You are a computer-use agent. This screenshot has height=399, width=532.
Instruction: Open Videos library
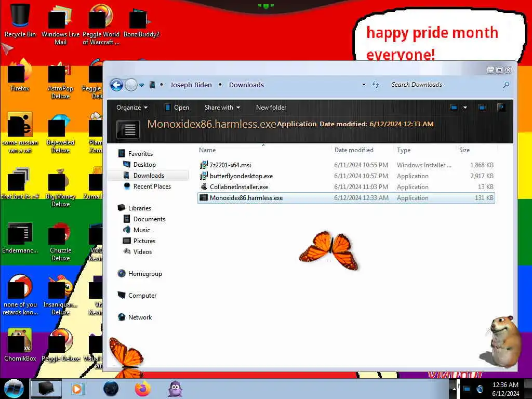137,252
